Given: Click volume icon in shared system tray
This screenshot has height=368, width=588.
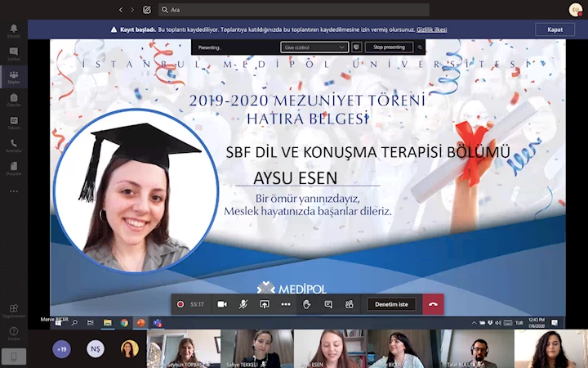Looking at the screenshot, I should (498, 322).
